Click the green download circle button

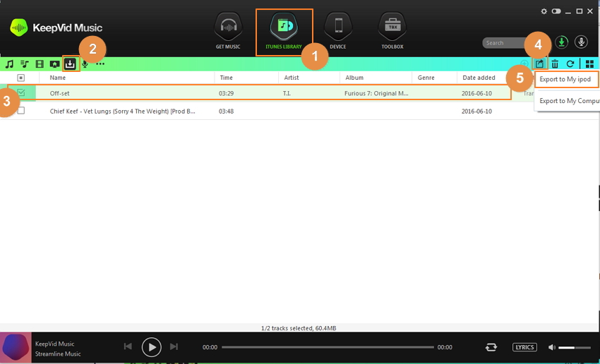pos(562,42)
